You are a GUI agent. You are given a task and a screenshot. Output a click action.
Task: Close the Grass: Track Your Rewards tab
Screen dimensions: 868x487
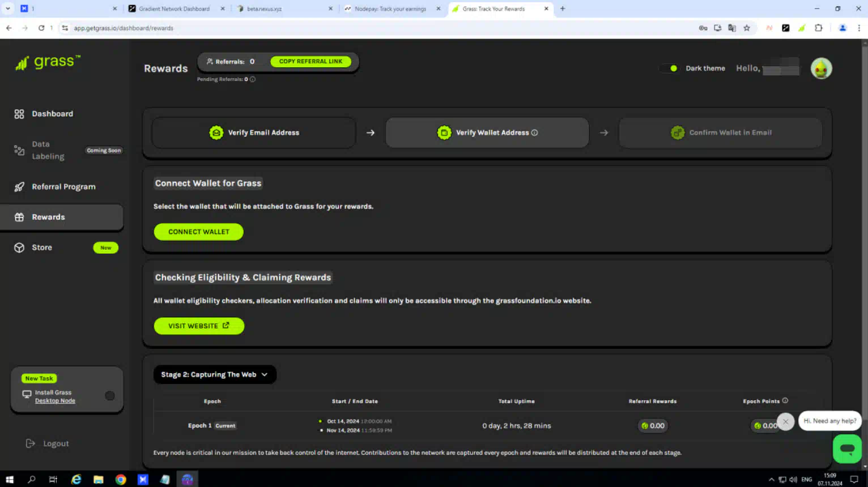[546, 8]
